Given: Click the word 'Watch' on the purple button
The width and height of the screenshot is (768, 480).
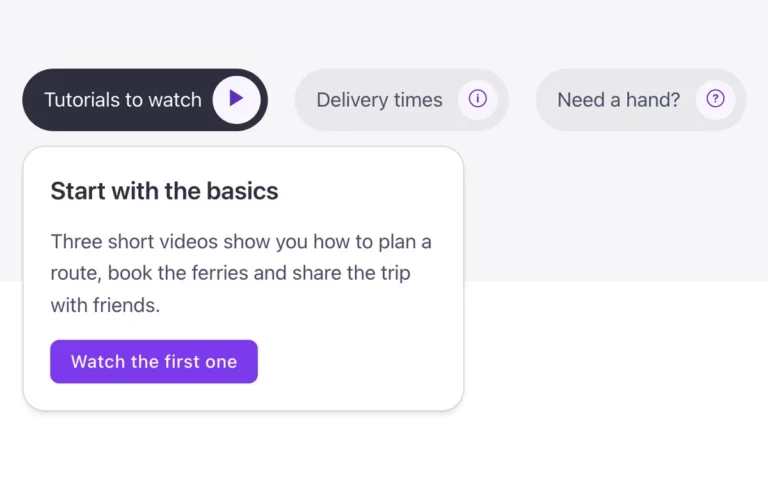Looking at the screenshot, I should 98,361.
